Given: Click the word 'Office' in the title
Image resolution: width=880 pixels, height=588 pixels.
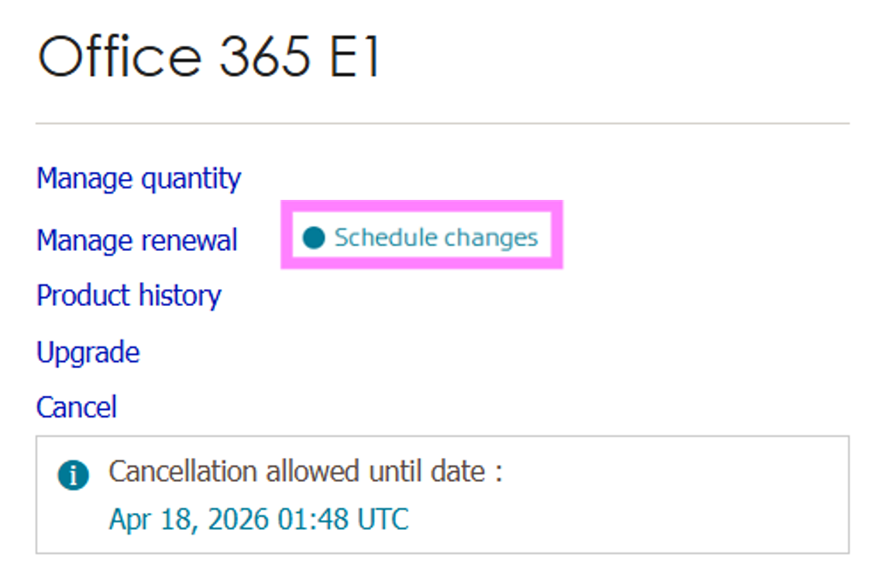Looking at the screenshot, I should (120, 57).
